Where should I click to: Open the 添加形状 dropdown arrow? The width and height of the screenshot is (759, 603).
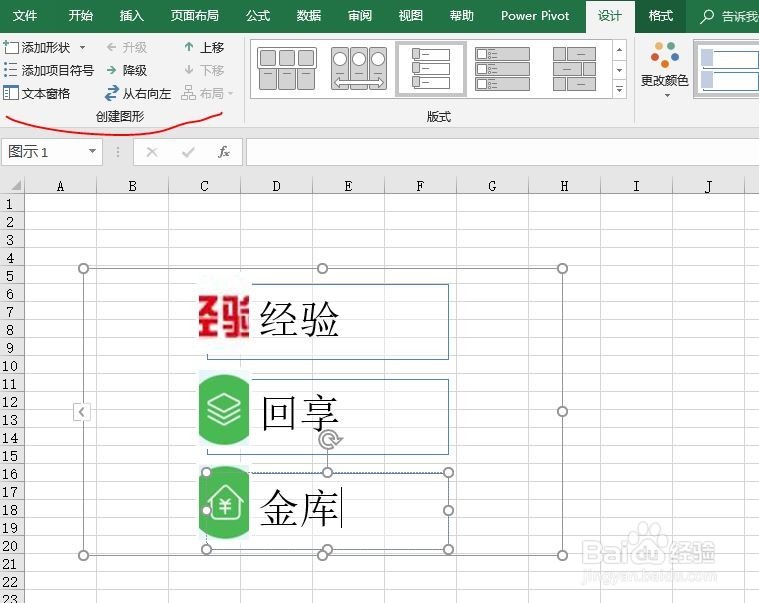coord(83,47)
